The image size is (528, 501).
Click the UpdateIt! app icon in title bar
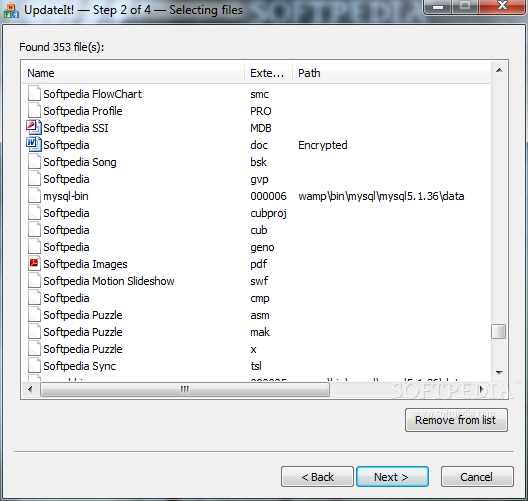pos(11,10)
